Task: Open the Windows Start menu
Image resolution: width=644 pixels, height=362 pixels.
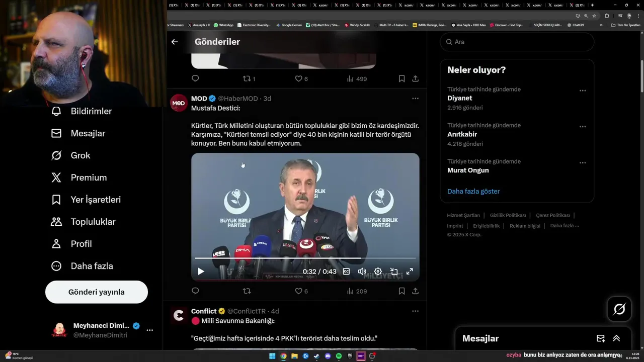Action: [272, 356]
